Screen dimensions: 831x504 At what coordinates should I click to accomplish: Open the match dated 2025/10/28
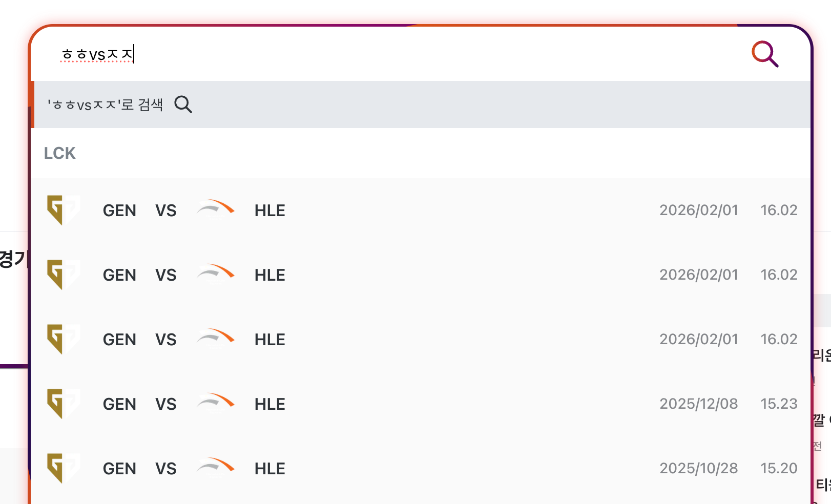698,468
